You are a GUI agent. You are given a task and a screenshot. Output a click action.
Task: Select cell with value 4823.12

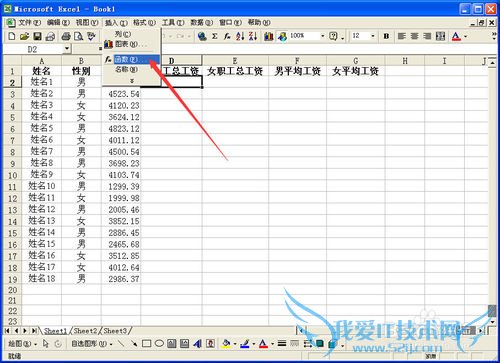pyautogui.click(x=121, y=129)
